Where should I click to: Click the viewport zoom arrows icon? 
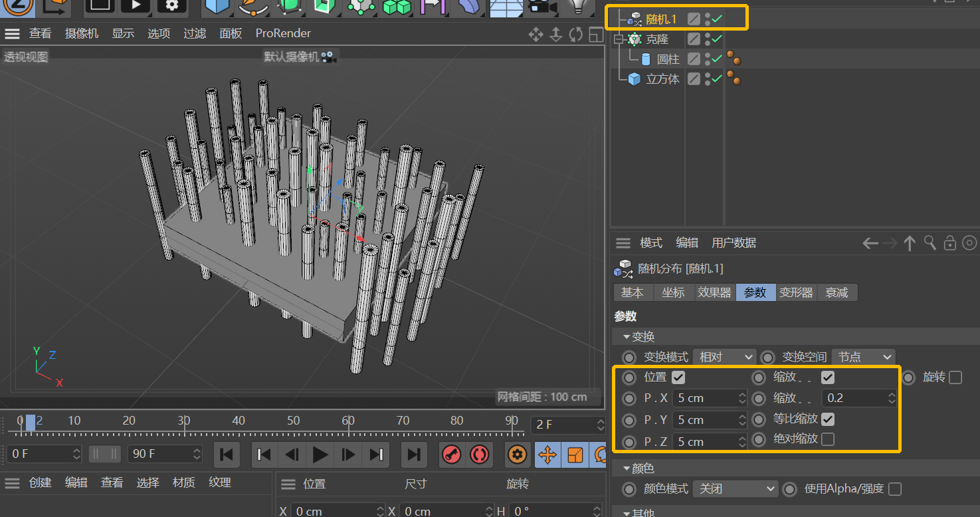pyautogui.click(x=556, y=35)
